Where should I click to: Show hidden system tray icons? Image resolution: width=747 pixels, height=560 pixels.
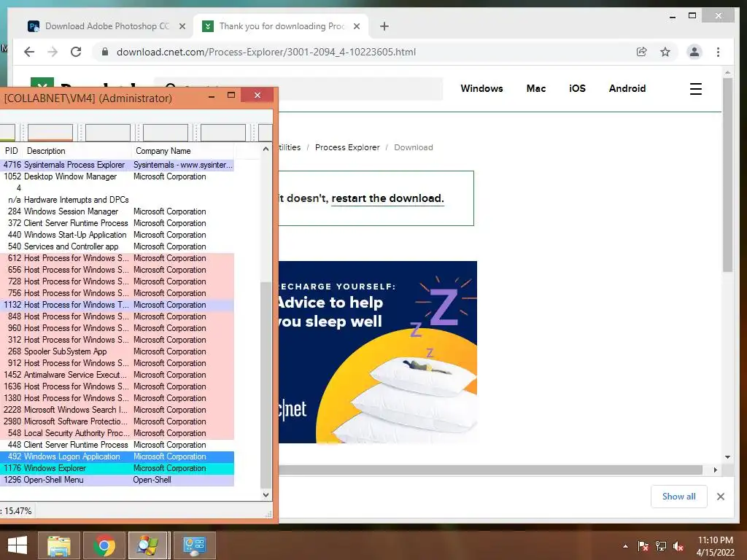pyautogui.click(x=625, y=546)
